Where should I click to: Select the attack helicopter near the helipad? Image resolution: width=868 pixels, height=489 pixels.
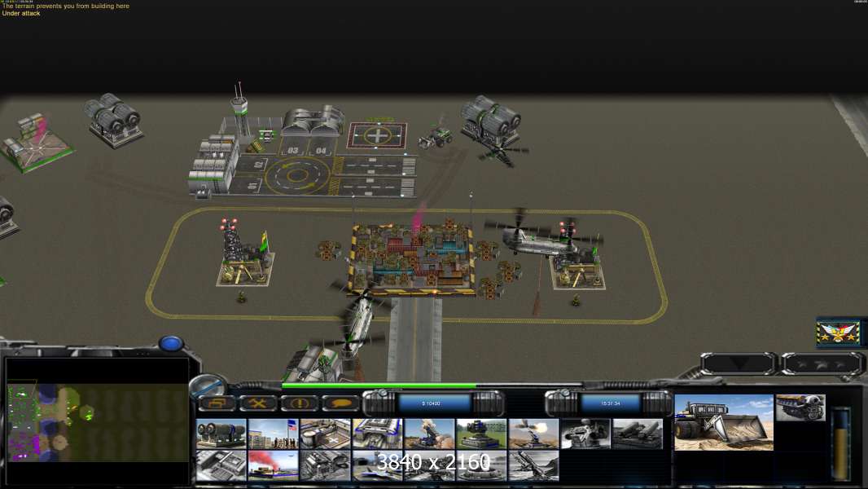[502, 155]
